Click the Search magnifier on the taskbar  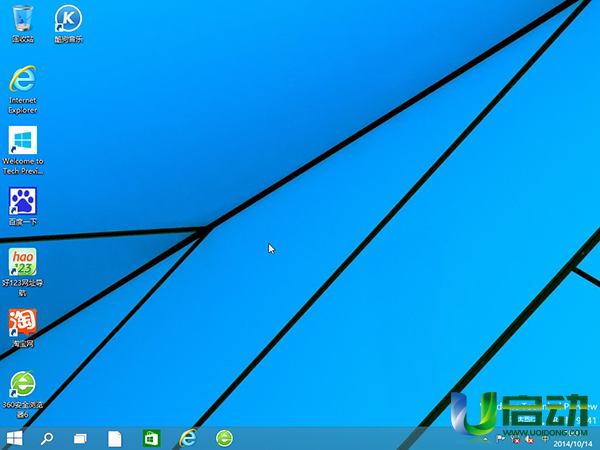coord(47,438)
